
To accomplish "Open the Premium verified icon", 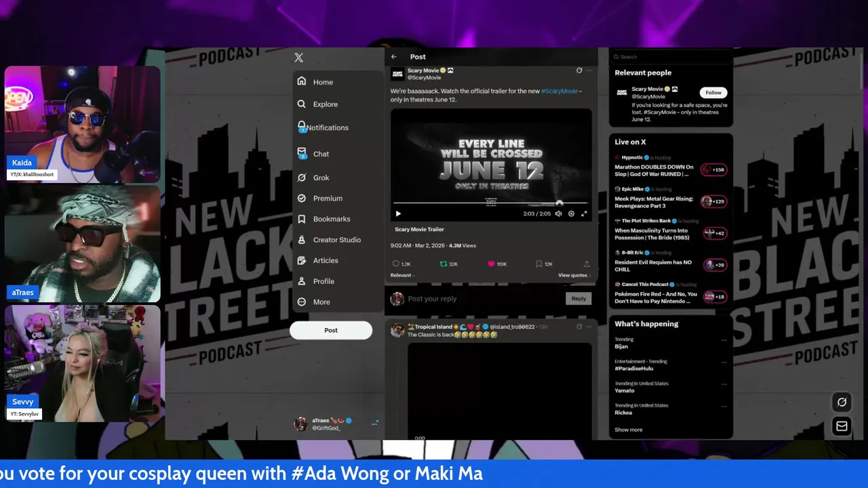I will (x=302, y=198).
